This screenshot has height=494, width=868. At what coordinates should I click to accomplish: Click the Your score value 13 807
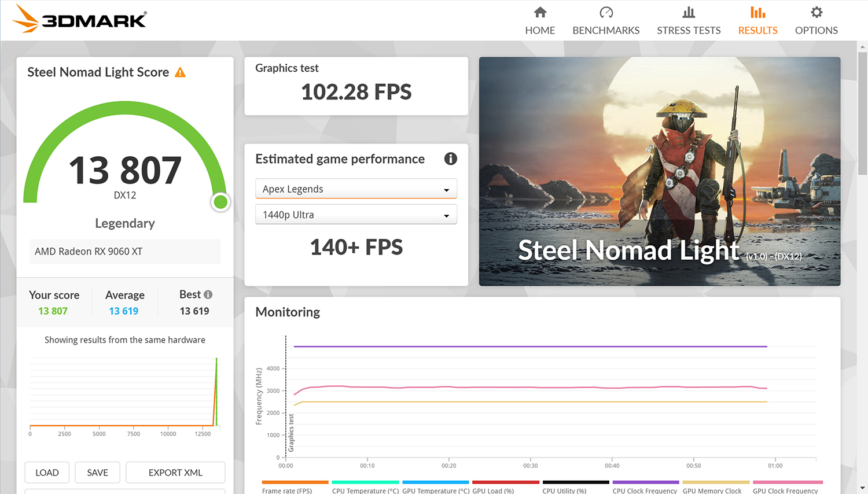(x=53, y=311)
